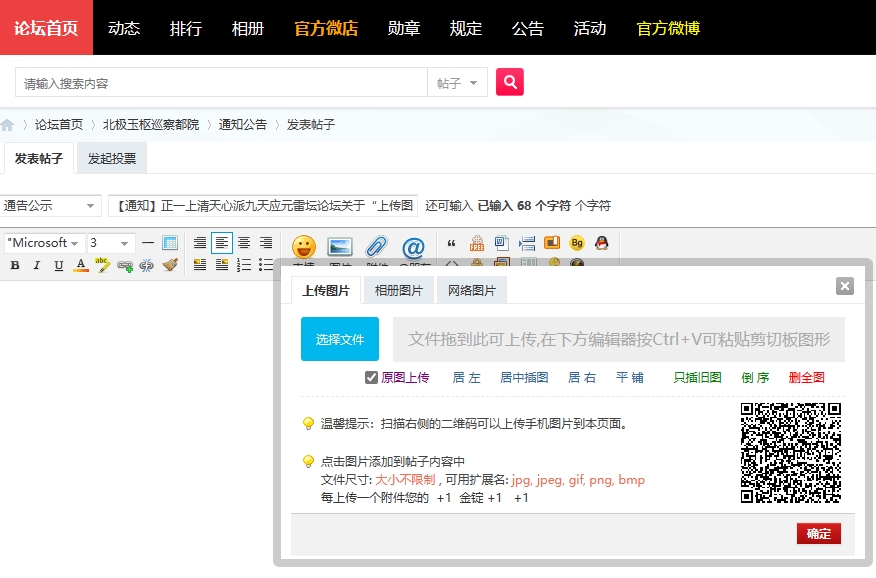Image resolution: width=876 pixels, height=578 pixels.
Task: Click the Bg background icon
Action: pos(577,243)
